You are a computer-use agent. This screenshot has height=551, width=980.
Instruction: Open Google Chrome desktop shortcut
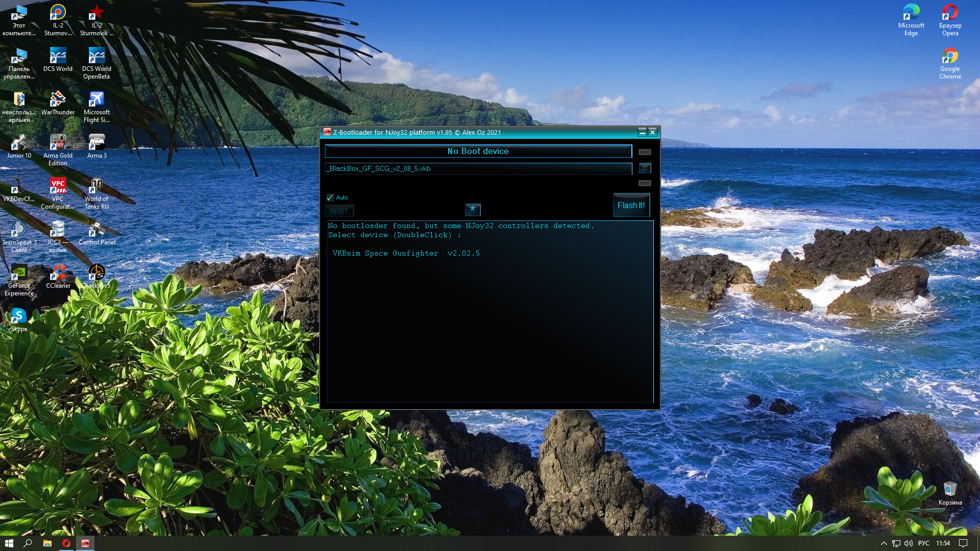(950, 63)
